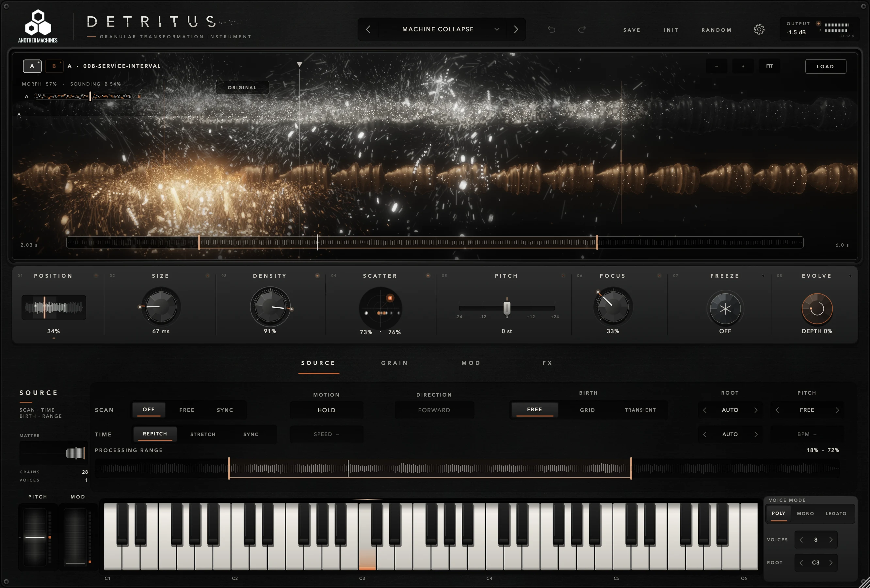Set TIME mode to STRETCH
The image size is (870, 588).
203,434
